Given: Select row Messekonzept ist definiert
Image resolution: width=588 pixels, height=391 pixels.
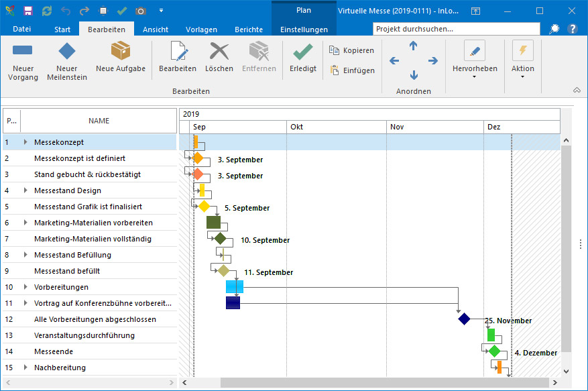Looking at the screenshot, I should coord(90,158).
